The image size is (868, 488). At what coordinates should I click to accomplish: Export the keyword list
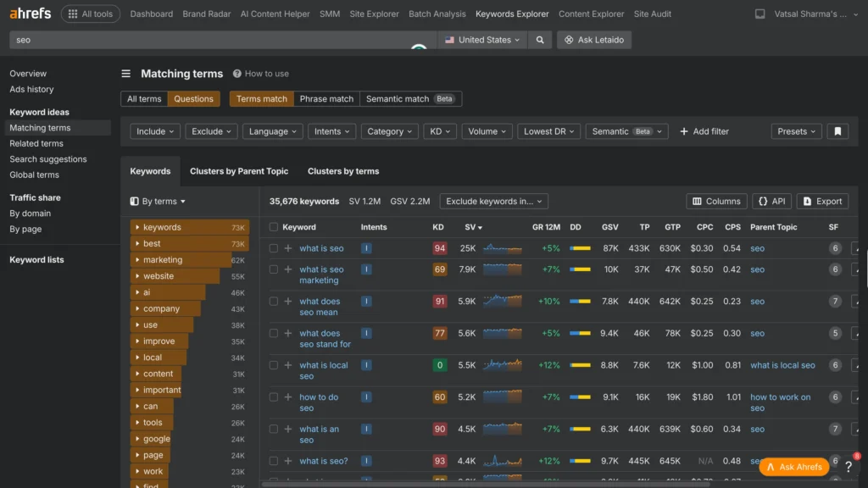tap(822, 202)
